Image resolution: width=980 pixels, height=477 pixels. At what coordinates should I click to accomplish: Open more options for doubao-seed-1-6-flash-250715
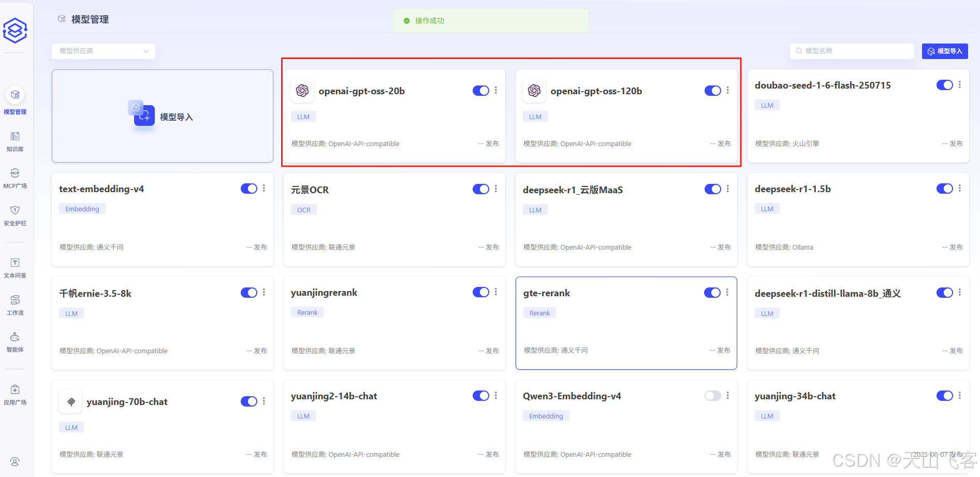960,84
